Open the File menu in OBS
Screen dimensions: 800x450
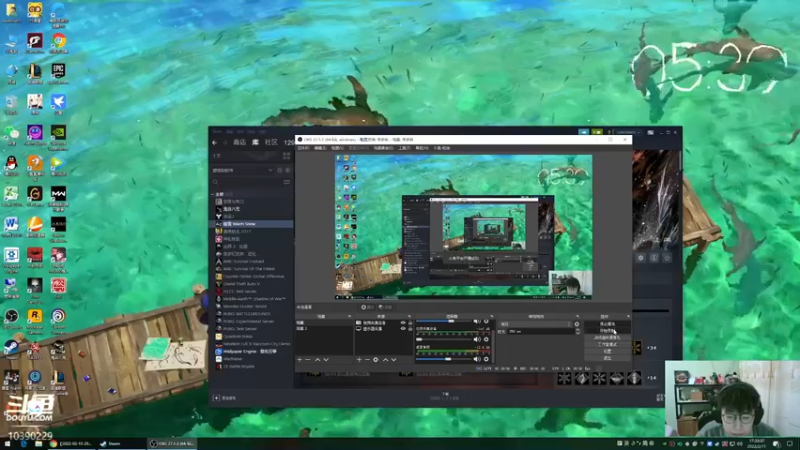click(x=303, y=148)
